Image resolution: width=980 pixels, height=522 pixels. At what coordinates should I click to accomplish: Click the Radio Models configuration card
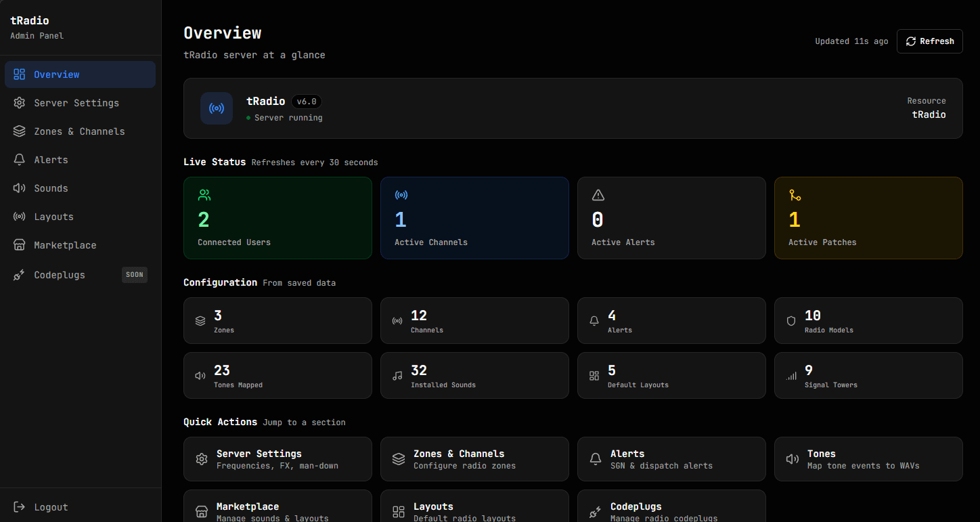pyautogui.click(x=868, y=321)
